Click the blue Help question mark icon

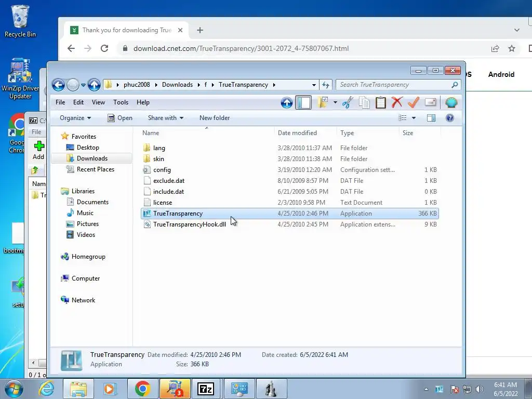[x=450, y=118]
